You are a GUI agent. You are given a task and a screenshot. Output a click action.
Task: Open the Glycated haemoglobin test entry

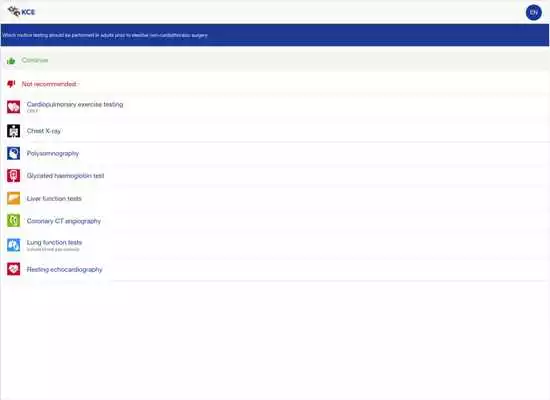[66, 176]
